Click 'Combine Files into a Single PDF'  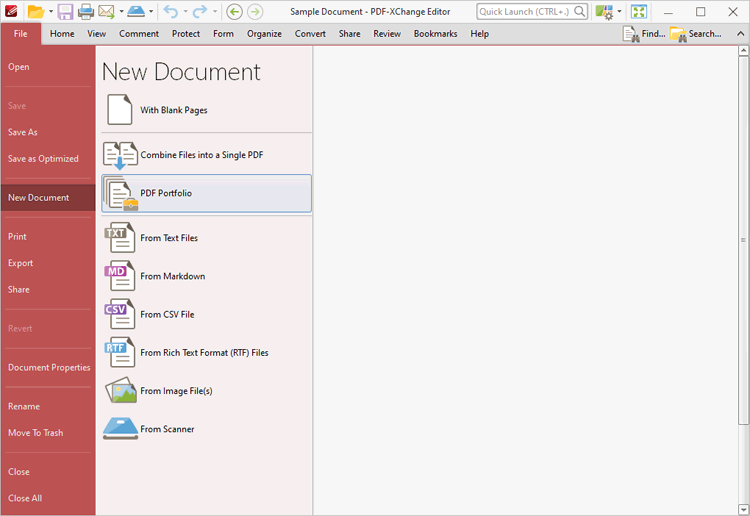coord(202,155)
